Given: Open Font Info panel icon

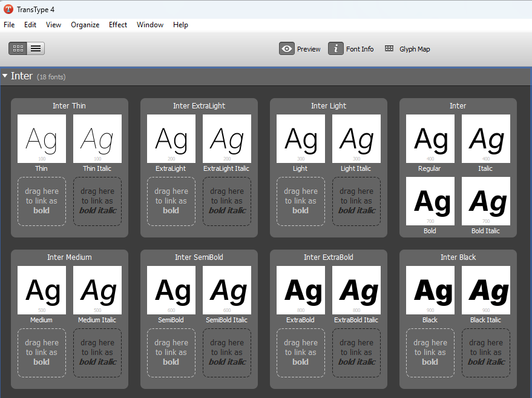Looking at the screenshot, I should click(336, 49).
